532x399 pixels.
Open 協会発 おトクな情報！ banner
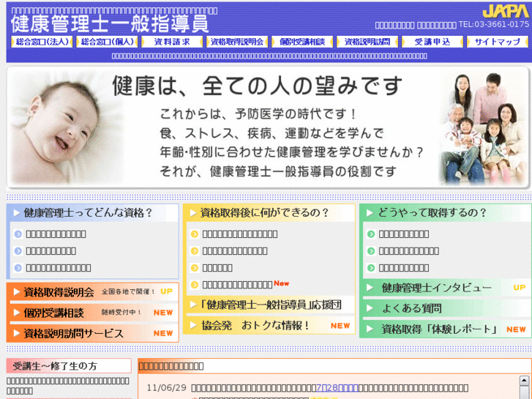click(269, 325)
